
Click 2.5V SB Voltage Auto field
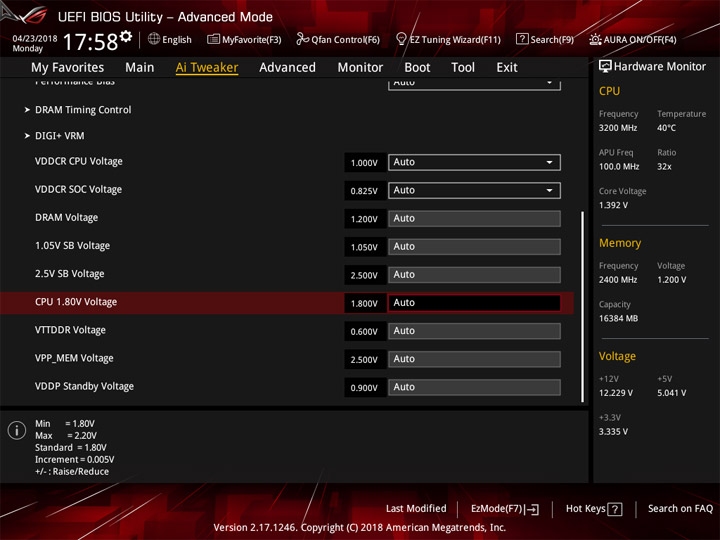(x=474, y=275)
